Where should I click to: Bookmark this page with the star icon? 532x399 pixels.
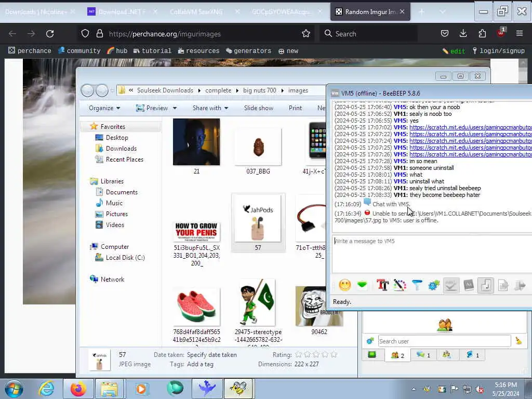click(306, 34)
